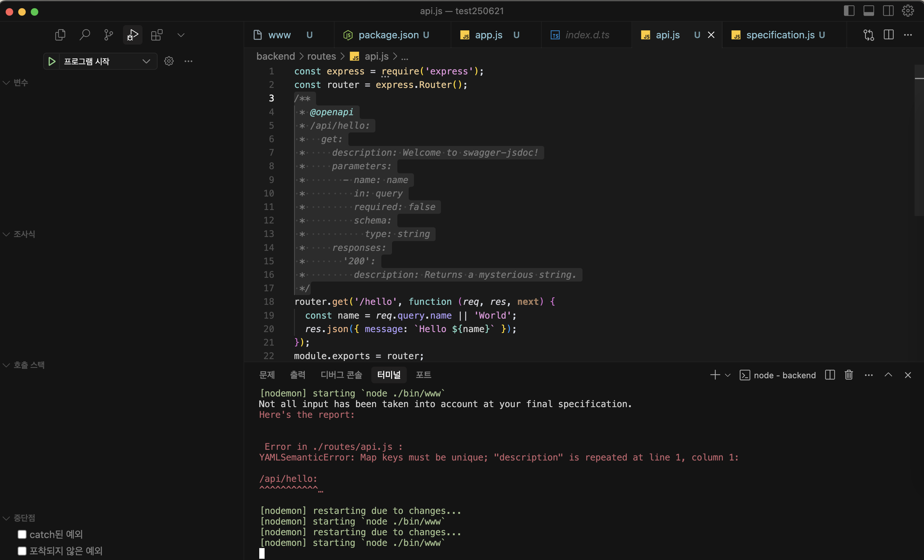Switch to the 출력 panel tab
The image size is (924, 560).
(298, 375)
